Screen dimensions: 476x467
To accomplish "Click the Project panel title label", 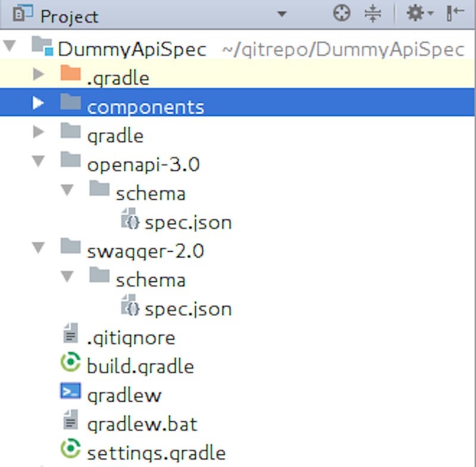I will click(69, 15).
